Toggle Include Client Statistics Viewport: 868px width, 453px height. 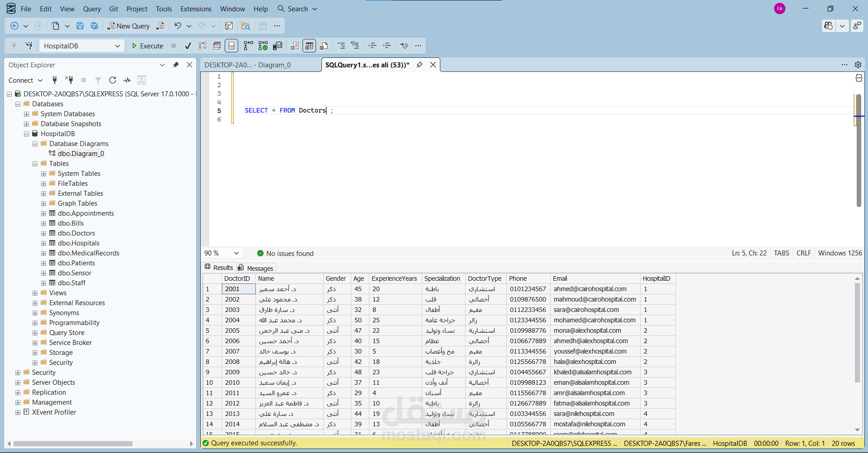pos(278,46)
